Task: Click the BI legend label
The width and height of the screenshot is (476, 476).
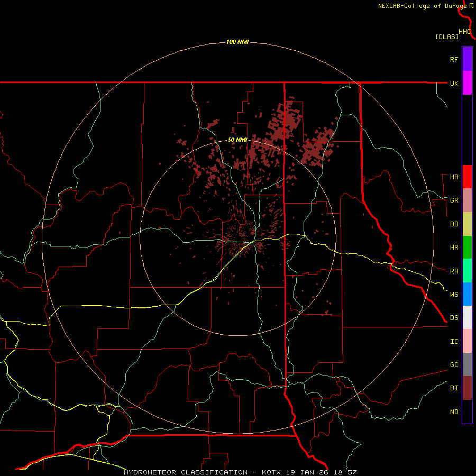Action: coord(454,388)
